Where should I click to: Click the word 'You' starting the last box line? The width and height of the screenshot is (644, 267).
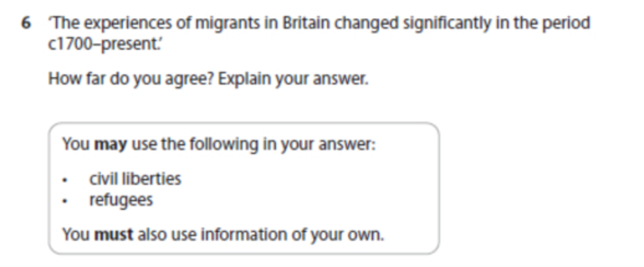pos(76,235)
